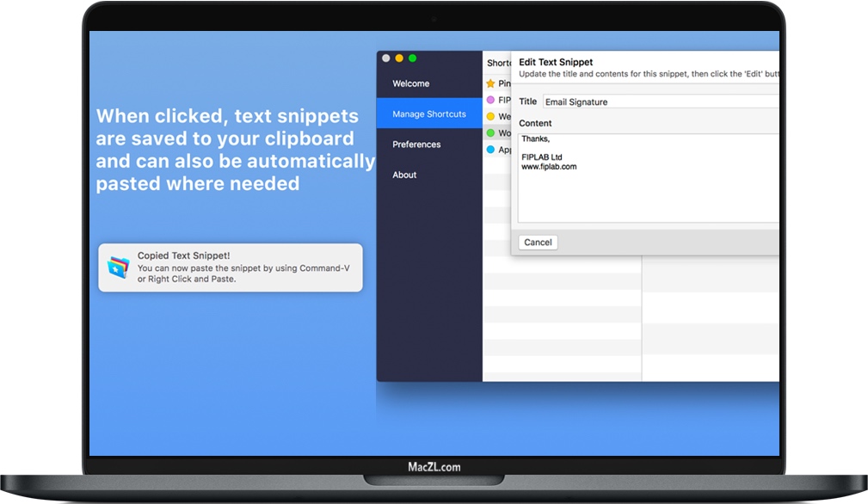View the About section
This screenshot has height=504, width=868.
(404, 175)
